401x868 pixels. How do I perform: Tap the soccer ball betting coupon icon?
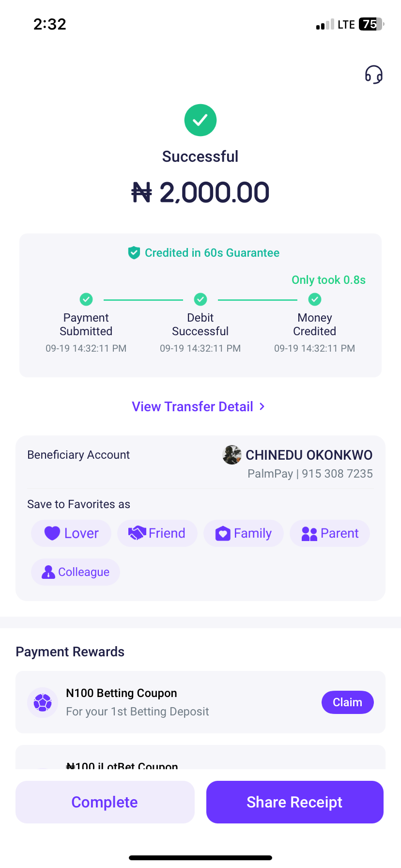click(x=43, y=702)
